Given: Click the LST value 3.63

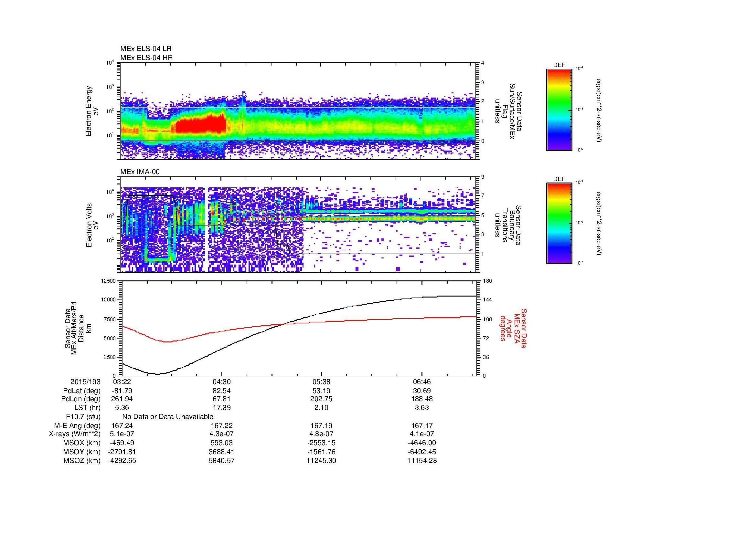Looking at the screenshot, I should click(422, 408).
